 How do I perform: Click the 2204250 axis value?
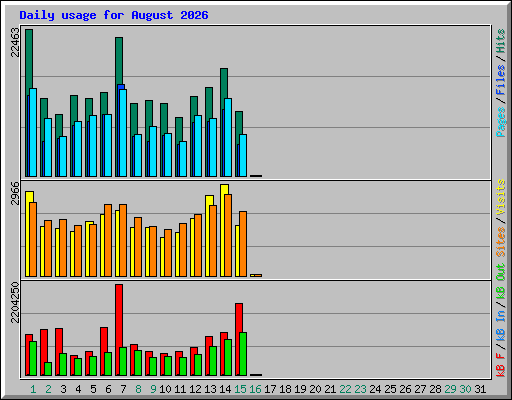(x=15, y=303)
